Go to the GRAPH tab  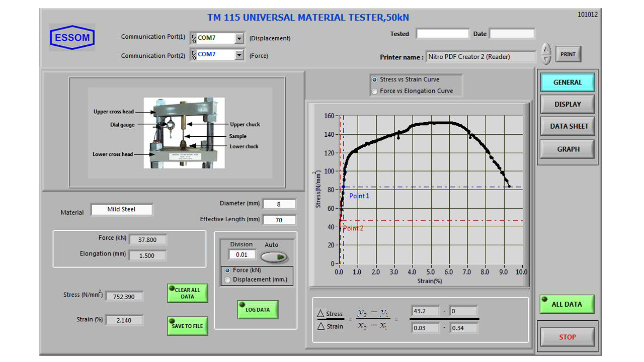tap(568, 149)
